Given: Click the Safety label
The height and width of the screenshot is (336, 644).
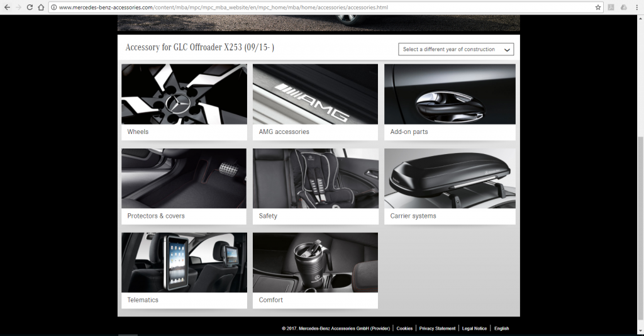Looking at the screenshot, I should pos(268,216).
